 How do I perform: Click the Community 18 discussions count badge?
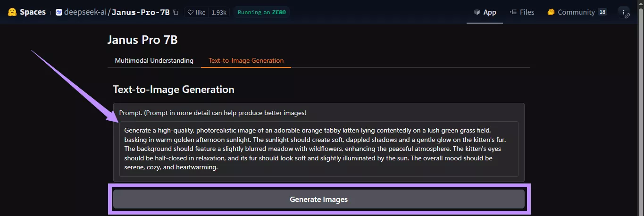pos(602,12)
